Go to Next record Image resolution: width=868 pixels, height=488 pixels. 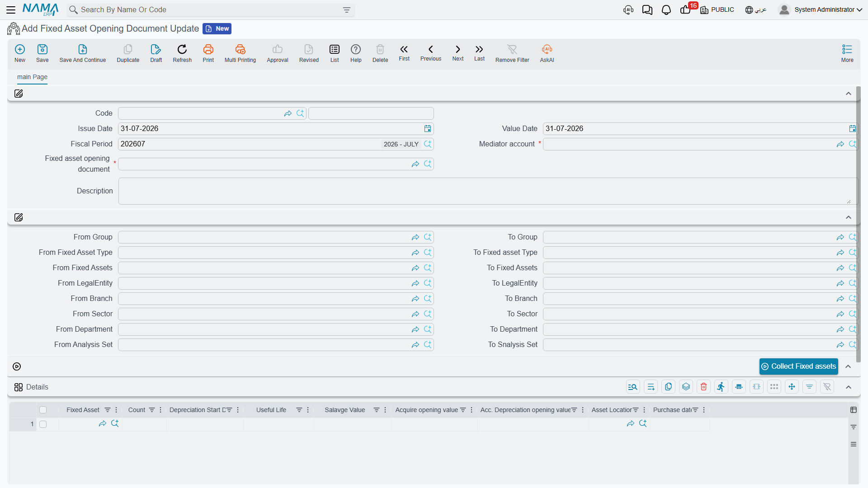(458, 52)
